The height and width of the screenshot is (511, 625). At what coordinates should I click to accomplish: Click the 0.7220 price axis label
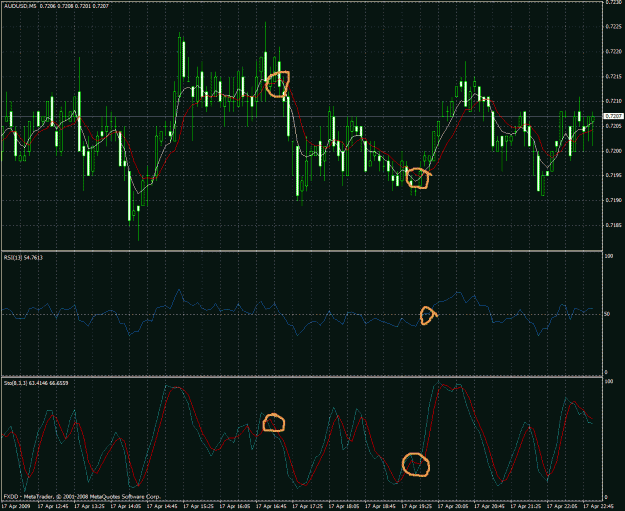(x=614, y=51)
